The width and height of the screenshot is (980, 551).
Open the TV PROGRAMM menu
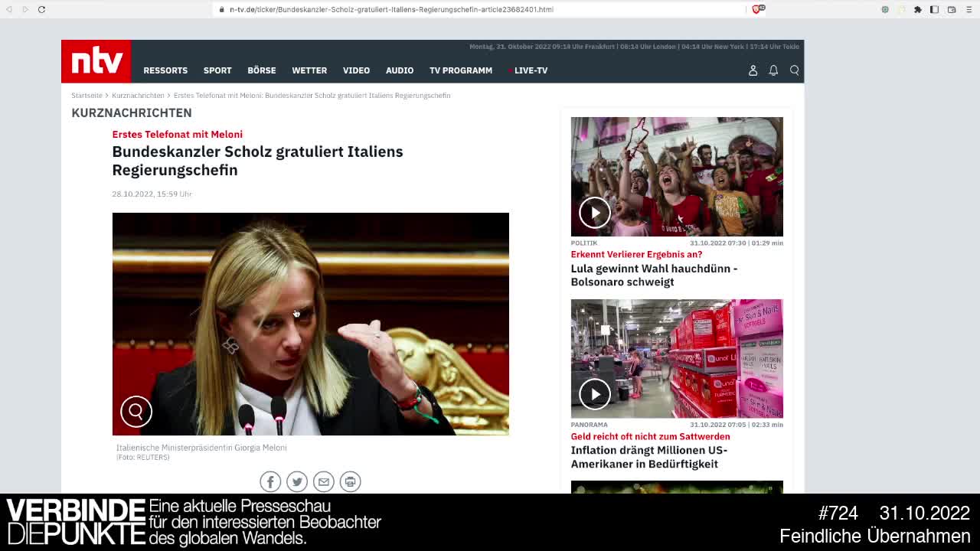coord(461,70)
